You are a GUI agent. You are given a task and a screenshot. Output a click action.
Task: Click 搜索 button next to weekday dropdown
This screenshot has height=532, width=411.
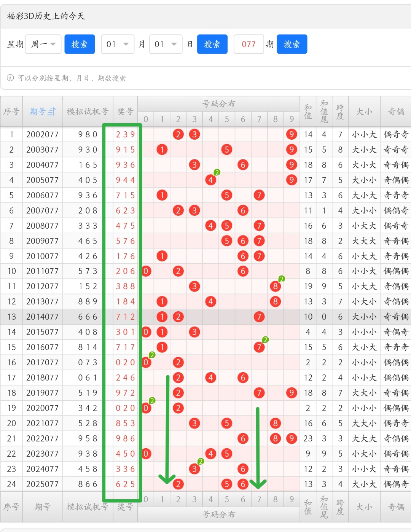pos(80,44)
